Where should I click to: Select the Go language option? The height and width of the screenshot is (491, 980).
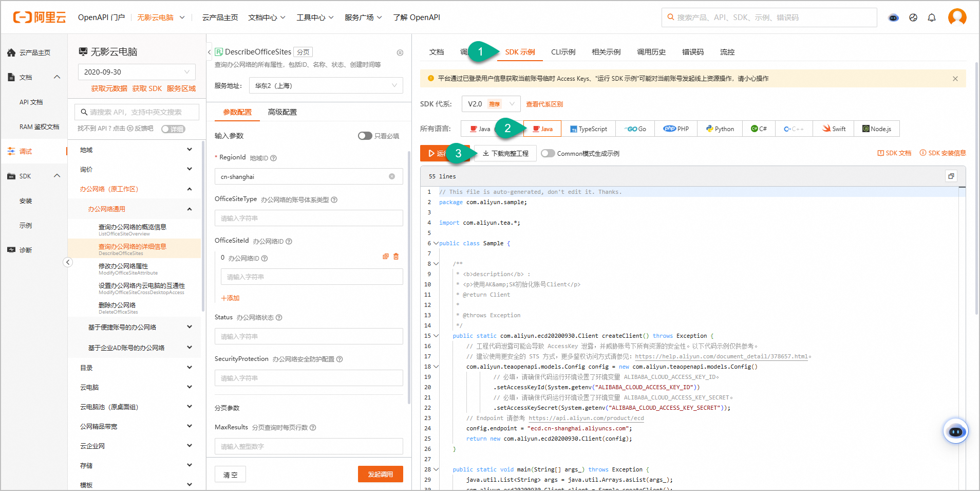tap(635, 129)
